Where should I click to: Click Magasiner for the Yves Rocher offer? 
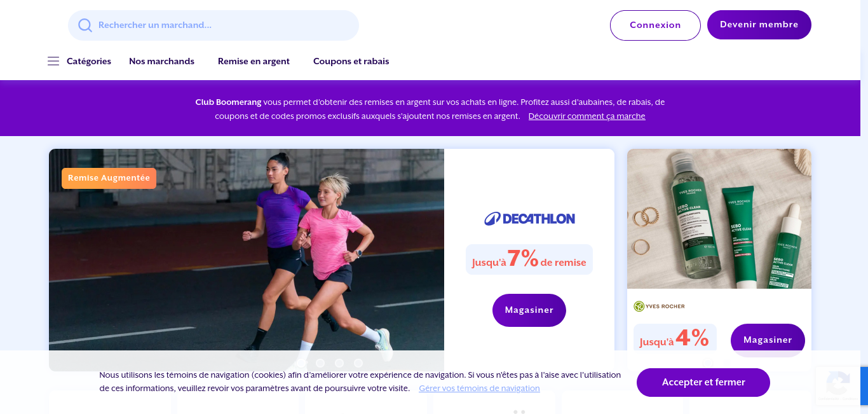click(x=768, y=340)
